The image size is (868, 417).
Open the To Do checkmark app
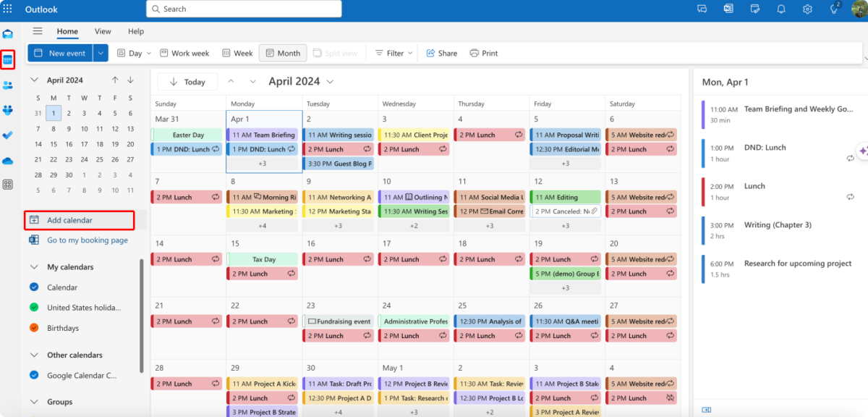click(x=8, y=135)
